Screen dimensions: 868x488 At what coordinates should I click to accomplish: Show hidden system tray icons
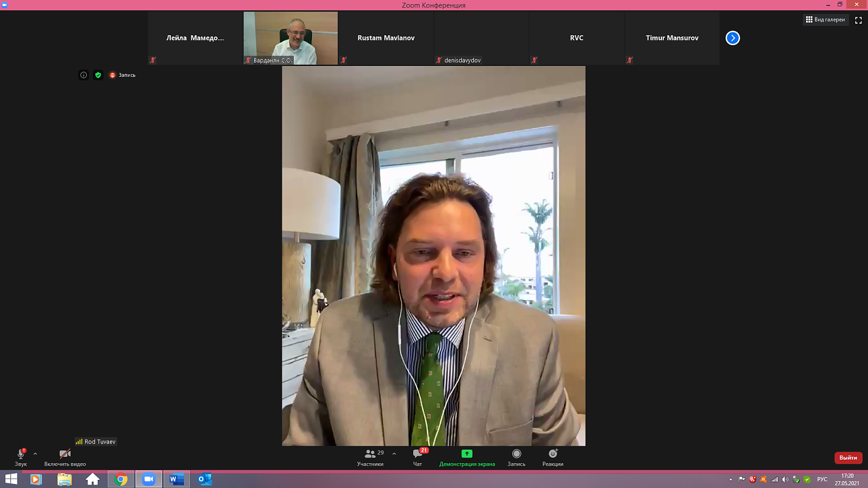730,479
